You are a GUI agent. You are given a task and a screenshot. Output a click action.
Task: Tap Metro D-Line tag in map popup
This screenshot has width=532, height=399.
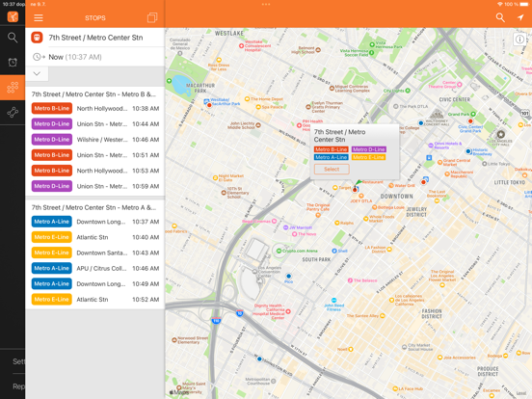(x=369, y=149)
